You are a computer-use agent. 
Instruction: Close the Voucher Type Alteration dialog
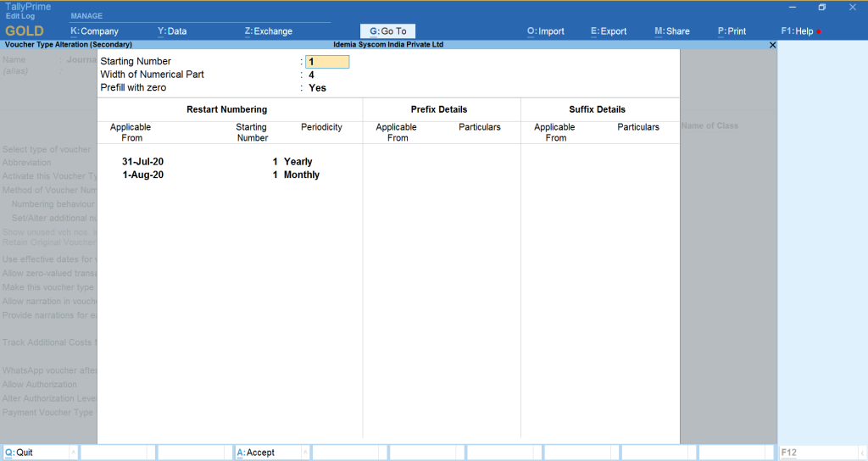pos(771,45)
